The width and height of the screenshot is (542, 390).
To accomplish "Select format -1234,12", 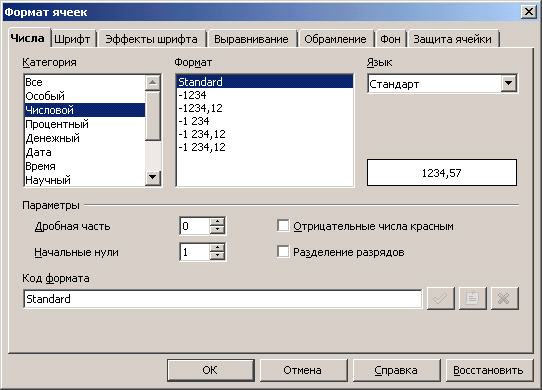I will pos(265,108).
